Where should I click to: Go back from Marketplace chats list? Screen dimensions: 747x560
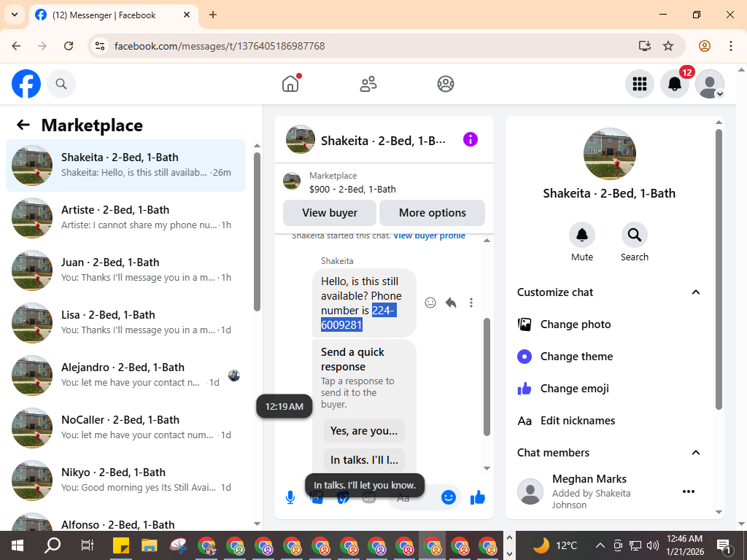23,125
